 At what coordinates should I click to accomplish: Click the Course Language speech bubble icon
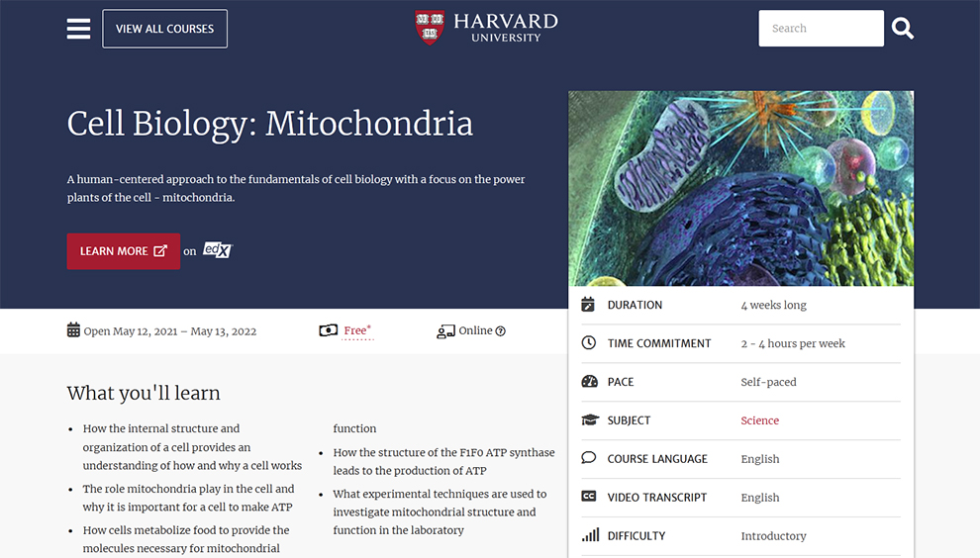click(589, 458)
